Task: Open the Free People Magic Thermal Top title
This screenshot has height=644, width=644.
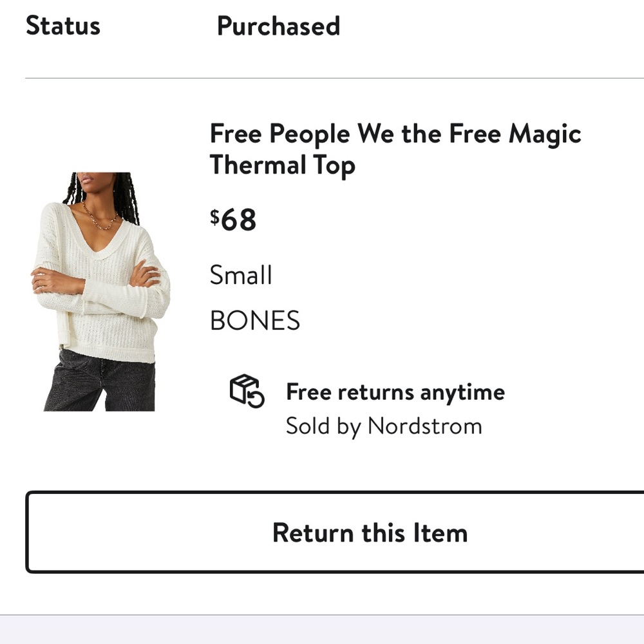Action: pyautogui.click(x=395, y=148)
